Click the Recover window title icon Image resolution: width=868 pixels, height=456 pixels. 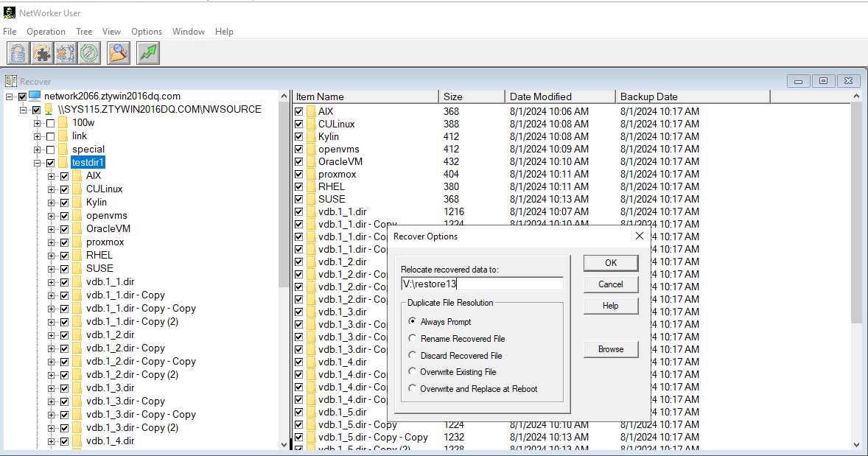tap(10, 81)
